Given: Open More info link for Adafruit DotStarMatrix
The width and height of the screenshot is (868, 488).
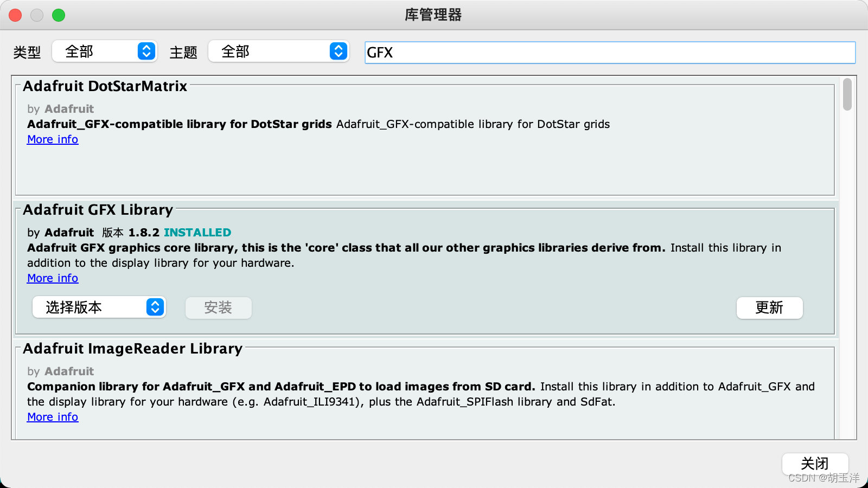Looking at the screenshot, I should click(53, 139).
